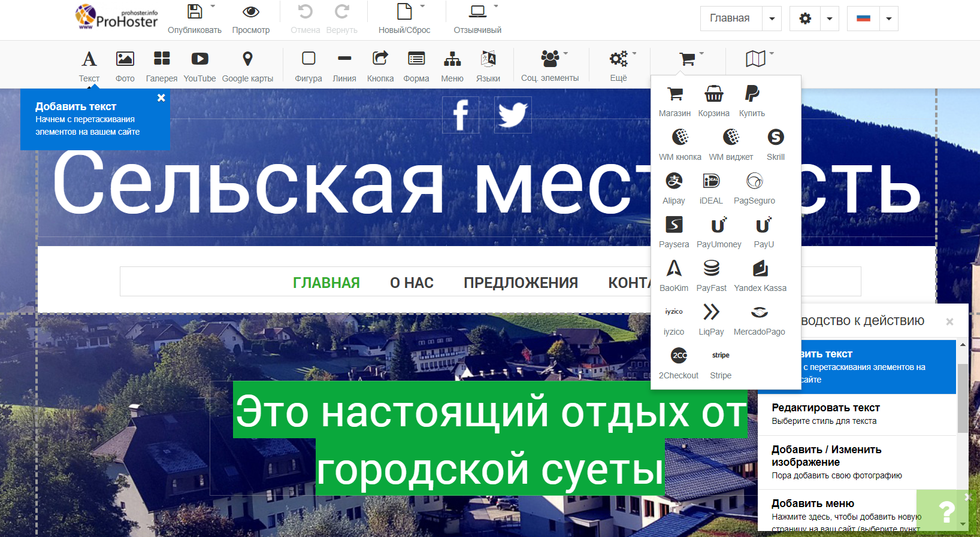The image size is (980, 537).
Task: Select the LiqPay payment element
Action: point(711,320)
